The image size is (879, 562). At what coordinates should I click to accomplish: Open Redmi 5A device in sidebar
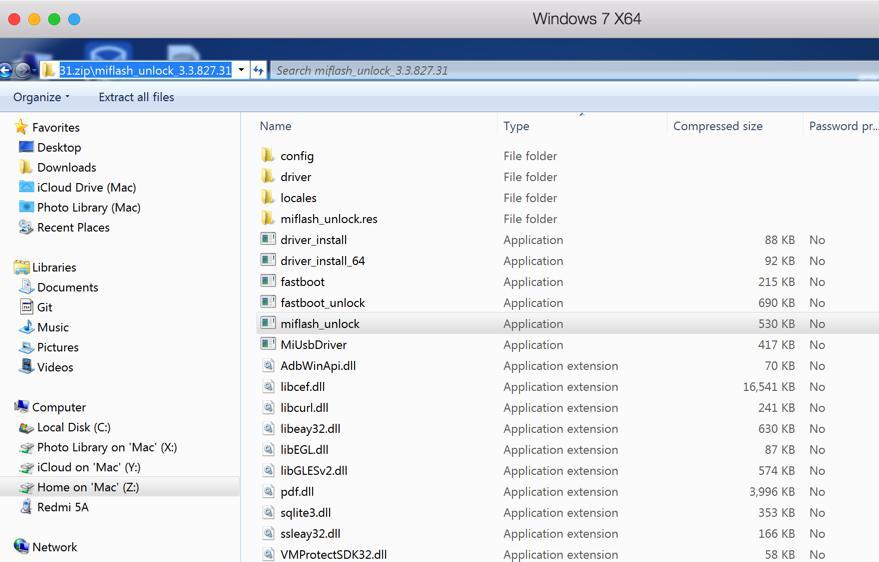[x=62, y=507]
